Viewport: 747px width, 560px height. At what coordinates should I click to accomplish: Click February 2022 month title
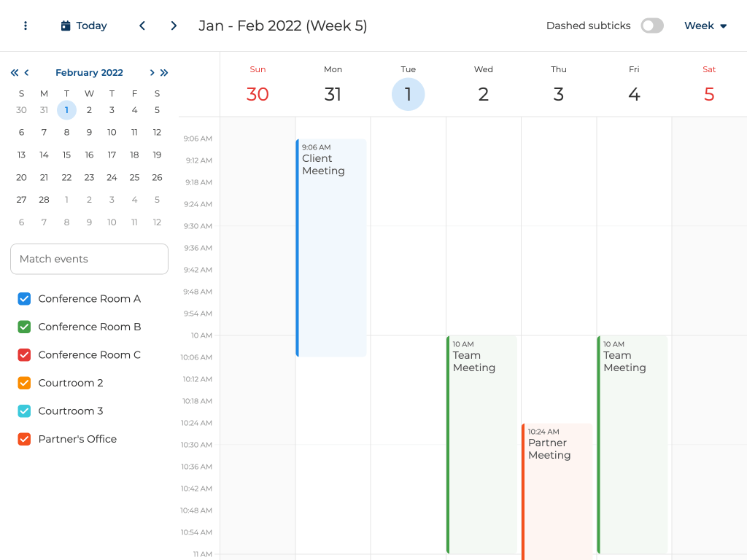click(x=89, y=72)
